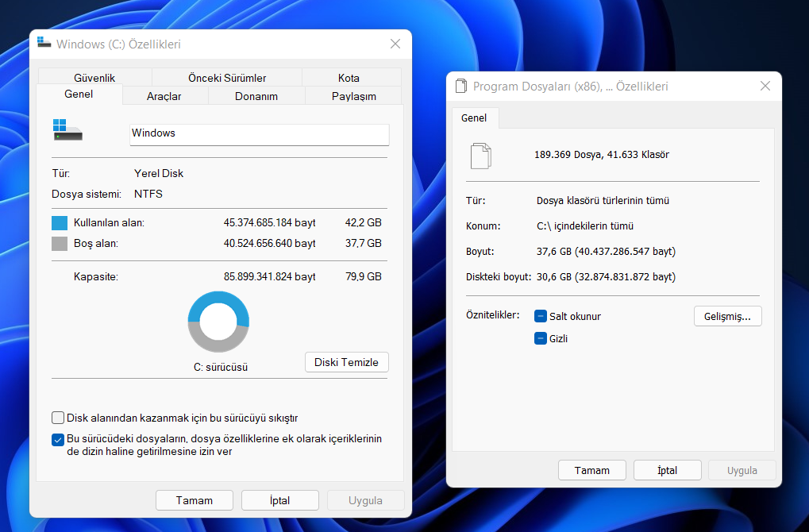Screen dimensions: 809x532
Task: Toggle the Gizli attribute checkbox
Action: tap(540, 338)
